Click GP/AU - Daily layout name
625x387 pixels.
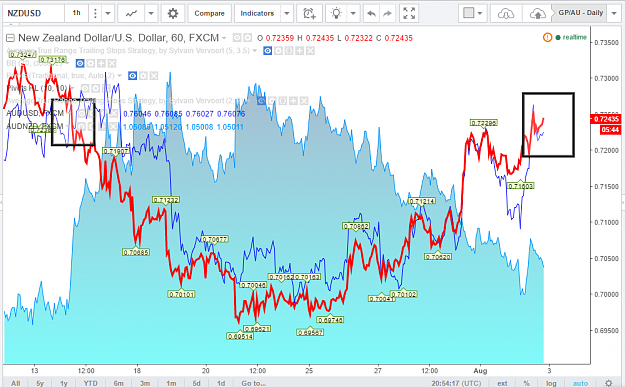[580, 13]
